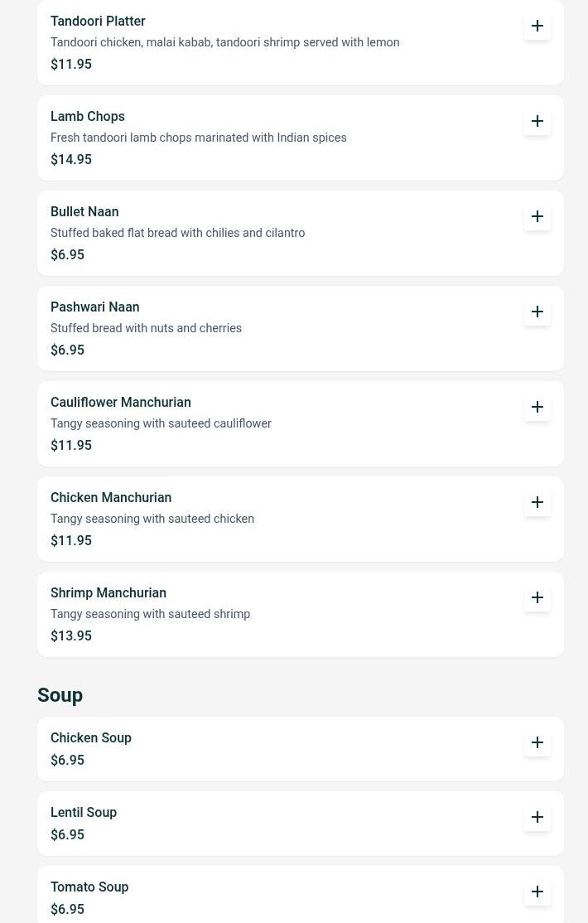Open Cauliflower Manchurian item details
The width and height of the screenshot is (588, 923).
click(121, 402)
